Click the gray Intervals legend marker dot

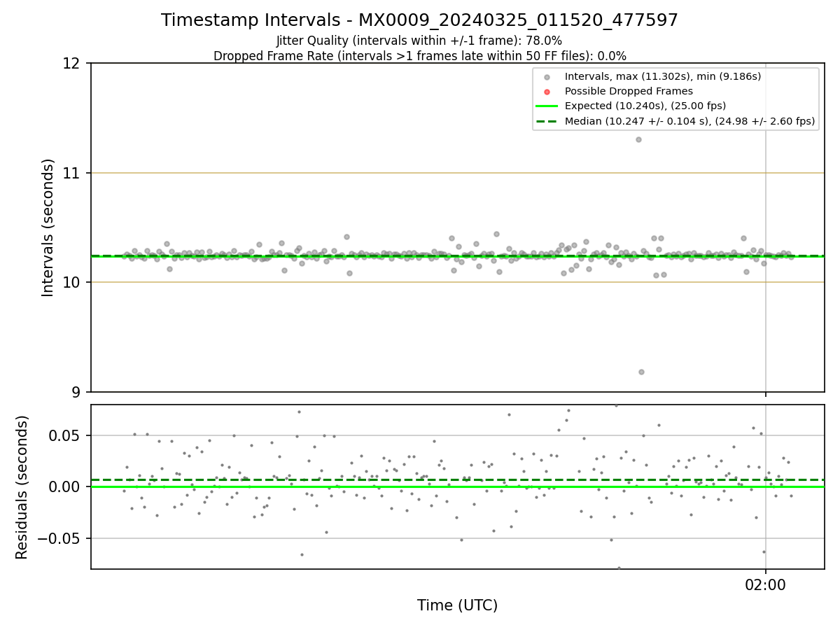[x=547, y=76]
